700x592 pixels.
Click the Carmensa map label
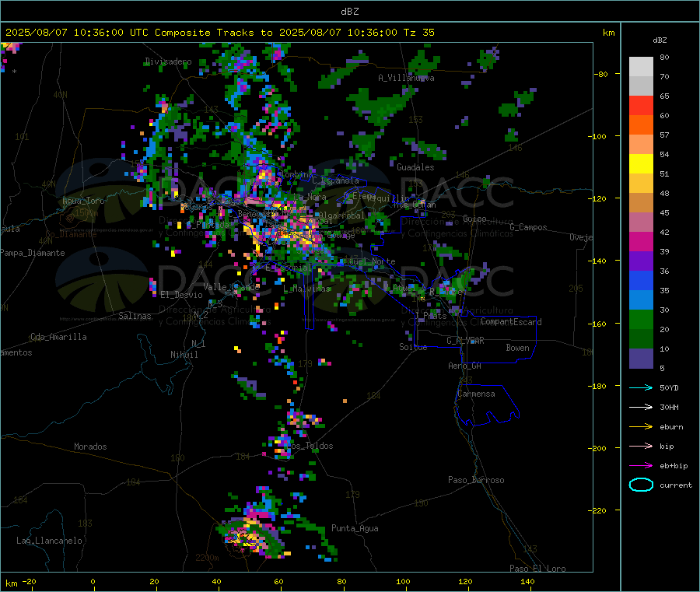point(476,394)
